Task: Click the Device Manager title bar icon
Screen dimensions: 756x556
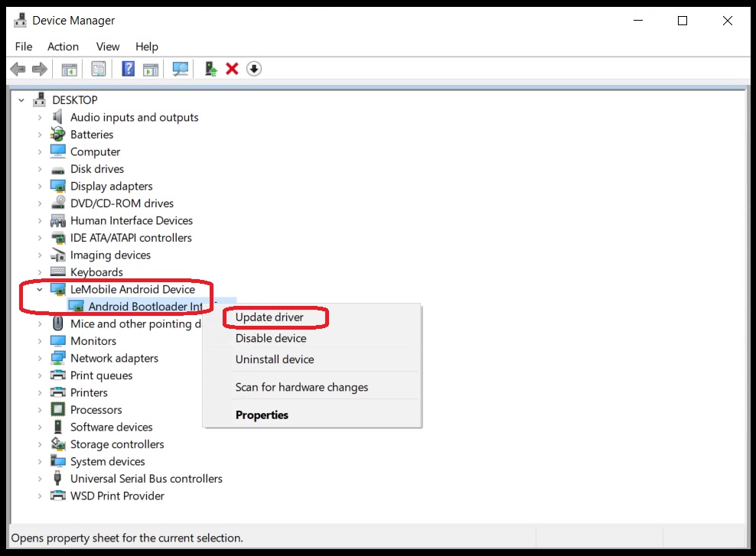Action: [x=20, y=20]
